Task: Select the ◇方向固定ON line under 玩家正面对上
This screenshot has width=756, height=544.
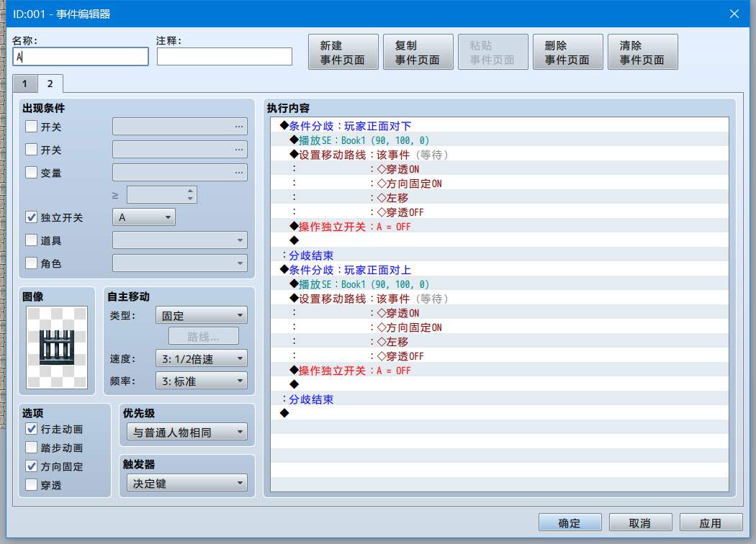Action: pos(500,327)
